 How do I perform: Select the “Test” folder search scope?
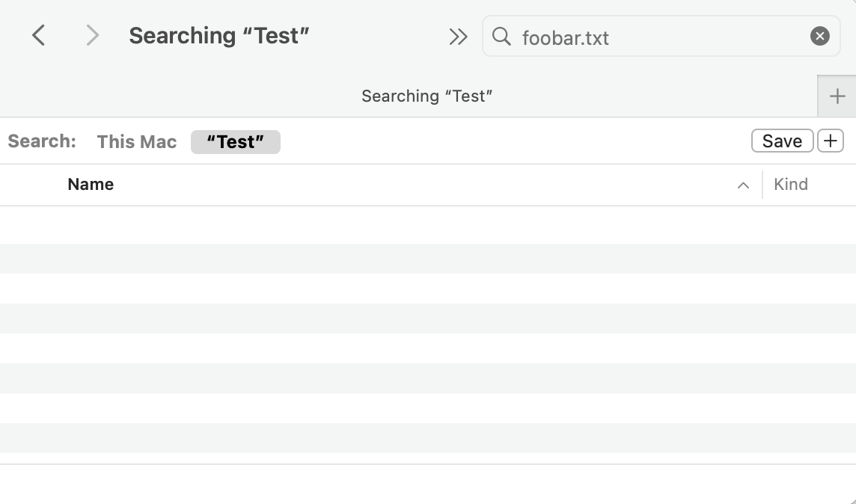235,141
